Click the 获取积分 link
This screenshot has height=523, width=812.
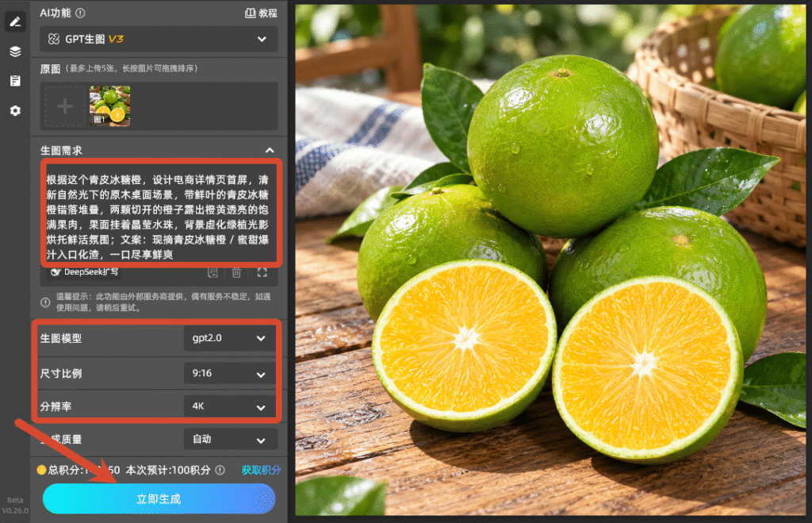261,470
